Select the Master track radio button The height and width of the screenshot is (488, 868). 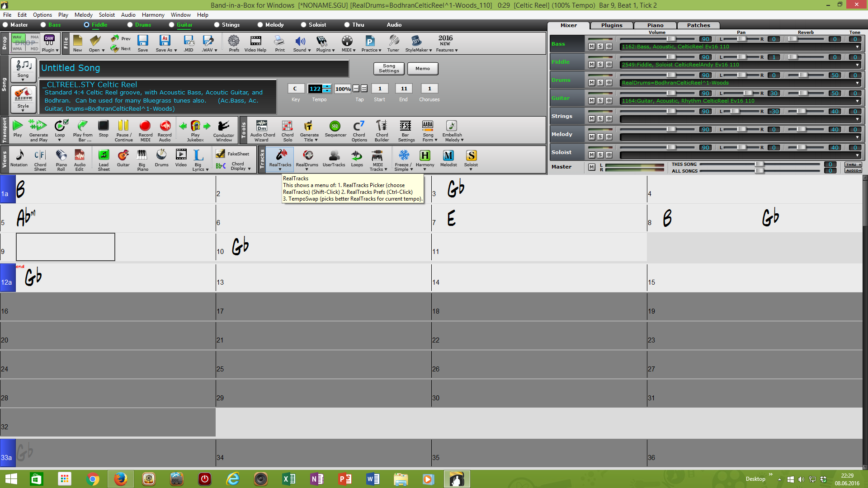click(5, 25)
